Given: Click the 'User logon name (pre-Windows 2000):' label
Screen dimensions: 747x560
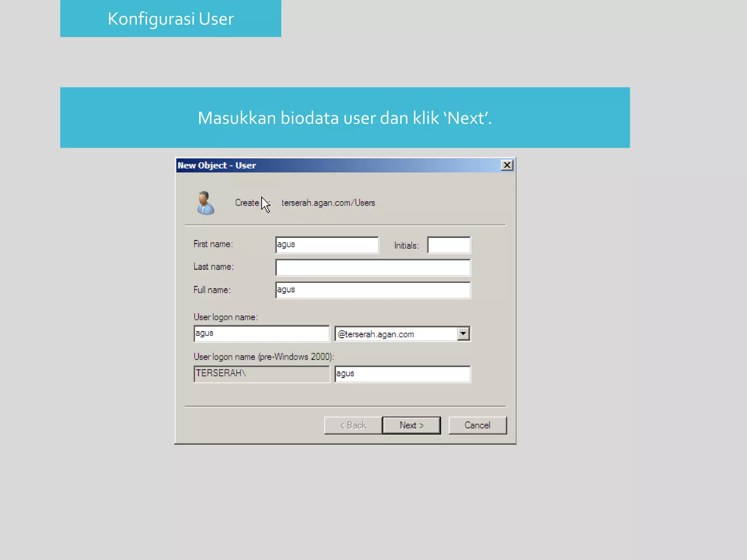Looking at the screenshot, I should (264, 357).
